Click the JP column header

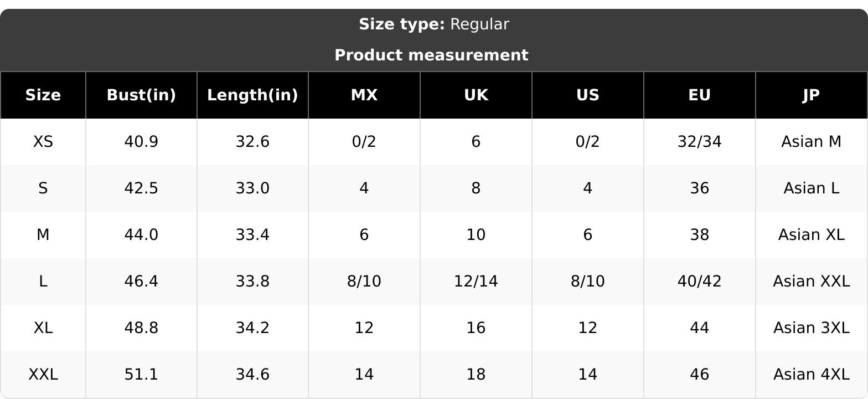(x=812, y=95)
